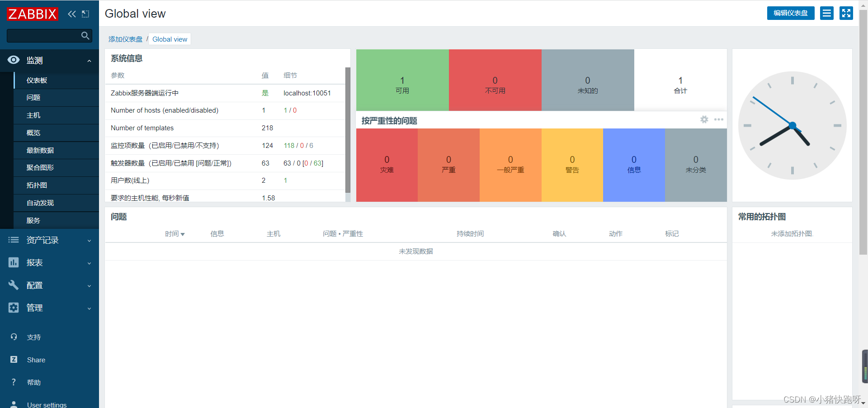This screenshot has width=868, height=408.
Task: Click the 报表 bar-chart icon
Action: click(13, 262)
